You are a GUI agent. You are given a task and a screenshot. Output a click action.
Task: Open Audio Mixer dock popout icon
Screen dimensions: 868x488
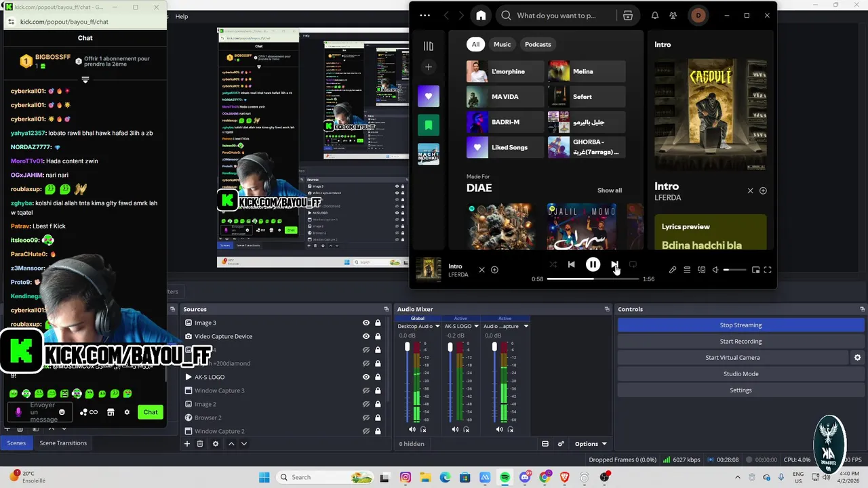[x=607, y=309]
